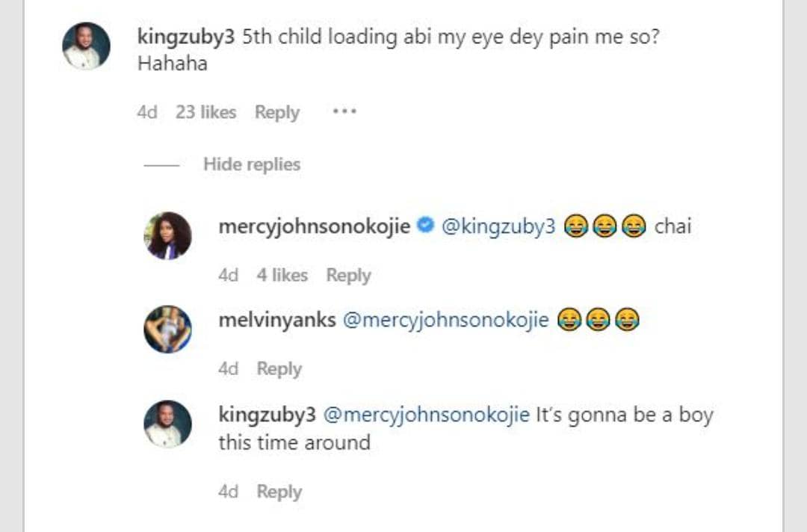Reply to melvinyanks' comment
807x532 pixels.
(x=279, y=369)
